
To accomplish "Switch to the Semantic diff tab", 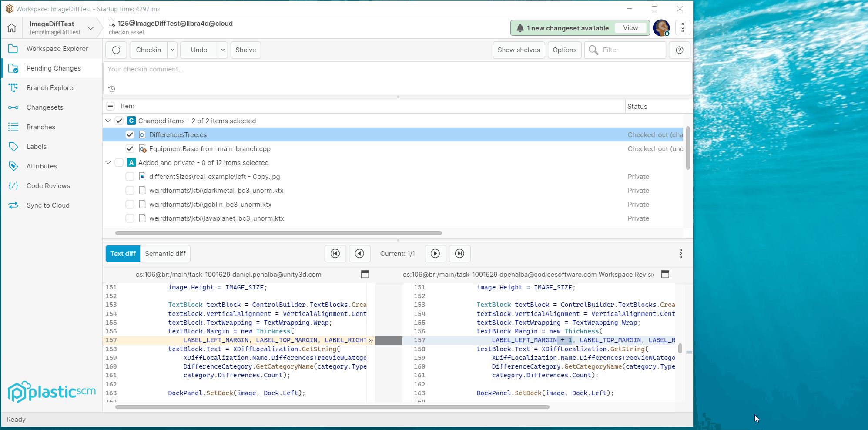I will click(165, 253).
